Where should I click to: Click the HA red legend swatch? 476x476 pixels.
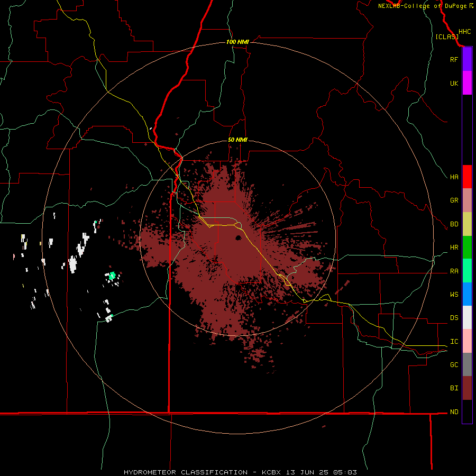pos(467,177)
